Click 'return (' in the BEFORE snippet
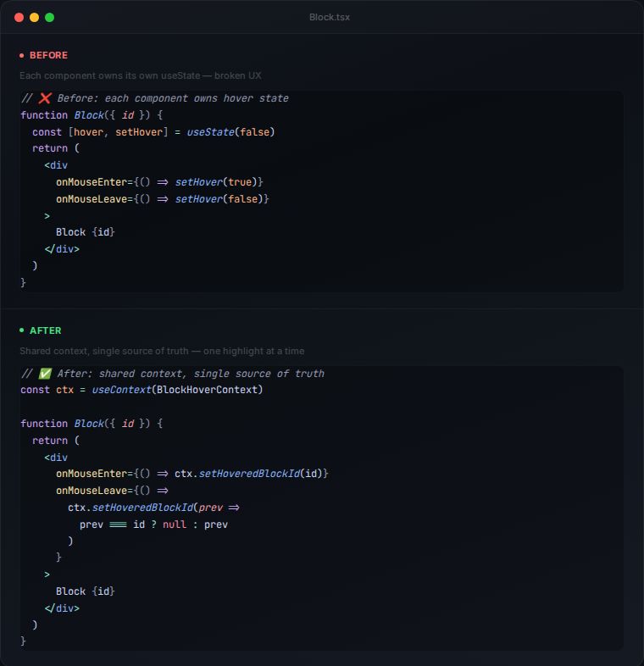The image size is (644, 666). tap(56, 148)
